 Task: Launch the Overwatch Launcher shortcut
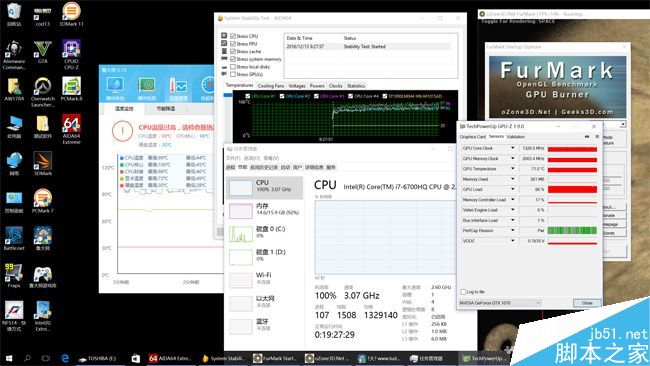tap(42, 92)
